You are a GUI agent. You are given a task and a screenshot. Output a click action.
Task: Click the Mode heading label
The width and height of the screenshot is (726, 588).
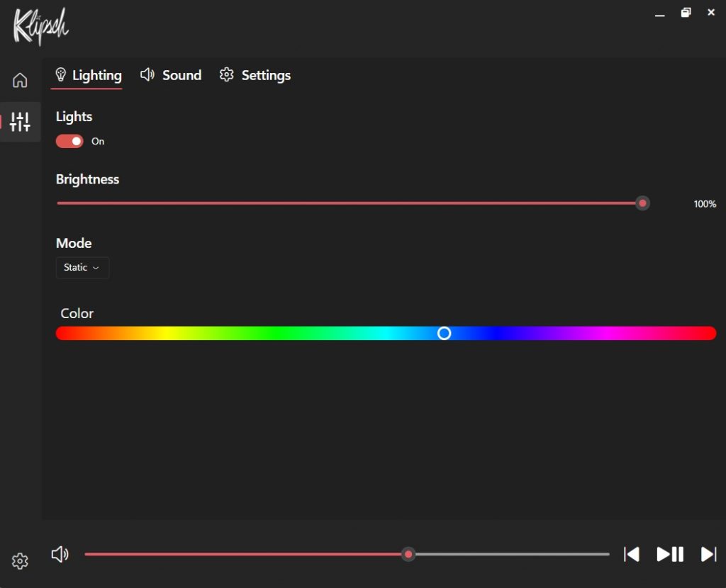(x=74, y=243)
